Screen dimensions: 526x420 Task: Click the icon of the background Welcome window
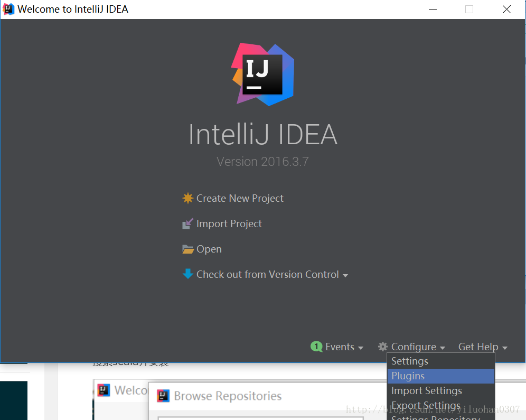(104, 390)
